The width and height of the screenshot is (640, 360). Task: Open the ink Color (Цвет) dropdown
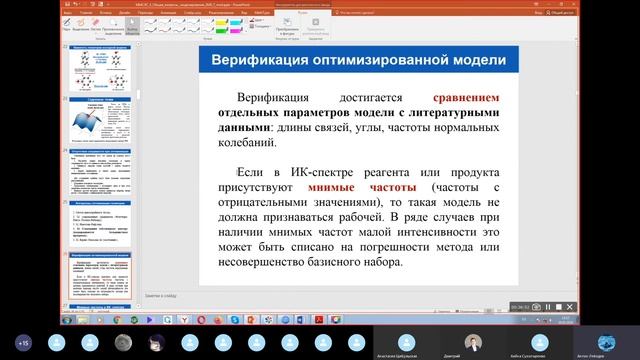[257, 20]
